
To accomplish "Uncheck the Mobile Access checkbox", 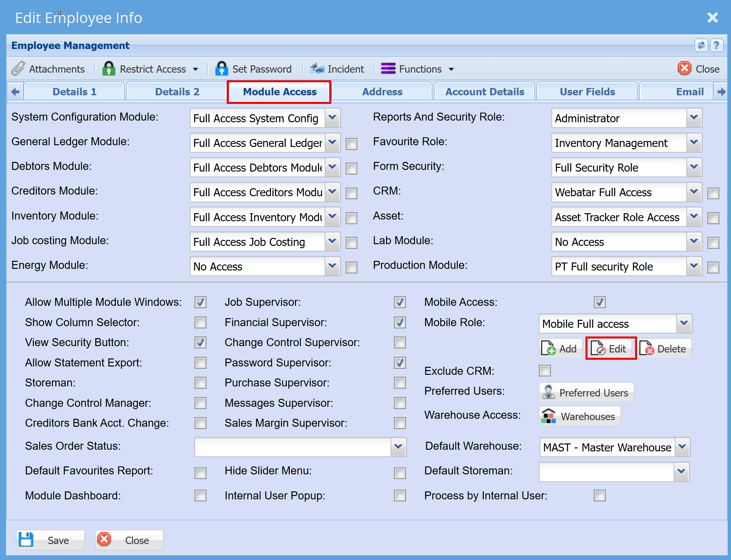I will (599, 302).
